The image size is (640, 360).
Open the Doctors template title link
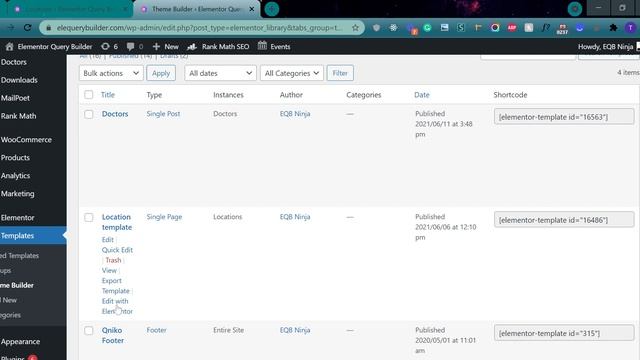[x=115, y=114]
